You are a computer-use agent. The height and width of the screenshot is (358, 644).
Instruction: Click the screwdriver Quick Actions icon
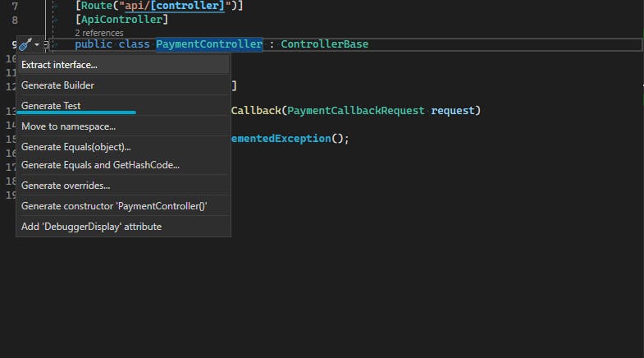click(x=25, y=44)
